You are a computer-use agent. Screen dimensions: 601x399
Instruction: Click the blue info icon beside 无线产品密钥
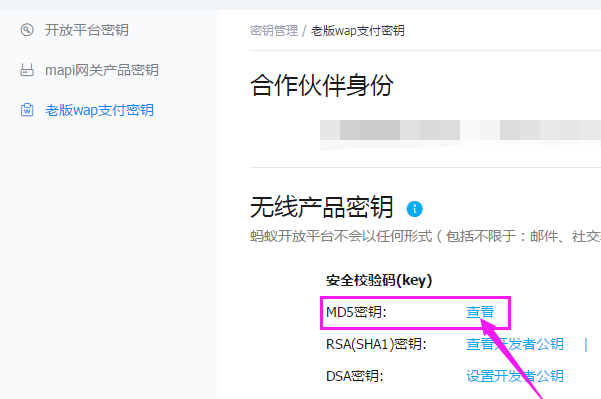414,209
